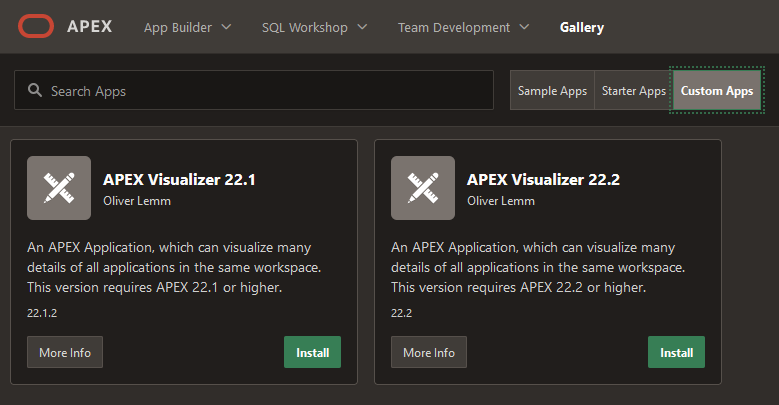The image size is (779, 405).
Task: Click the APEX Visualizer 22.2 app icon
Action: pos(423,188)
